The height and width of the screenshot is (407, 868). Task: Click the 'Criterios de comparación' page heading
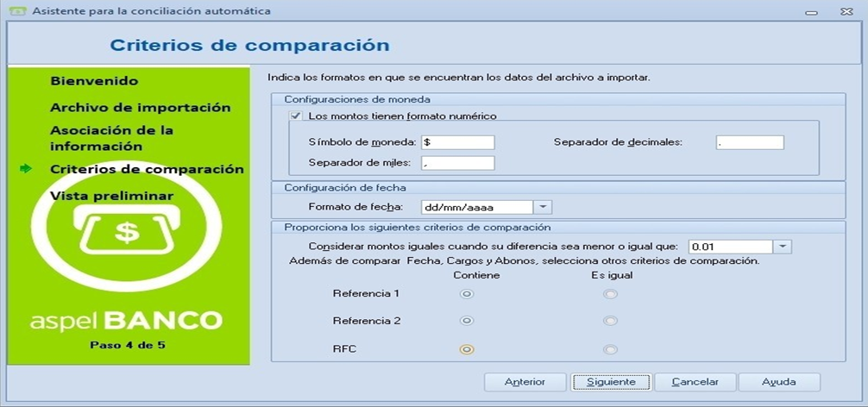point(249,45)
